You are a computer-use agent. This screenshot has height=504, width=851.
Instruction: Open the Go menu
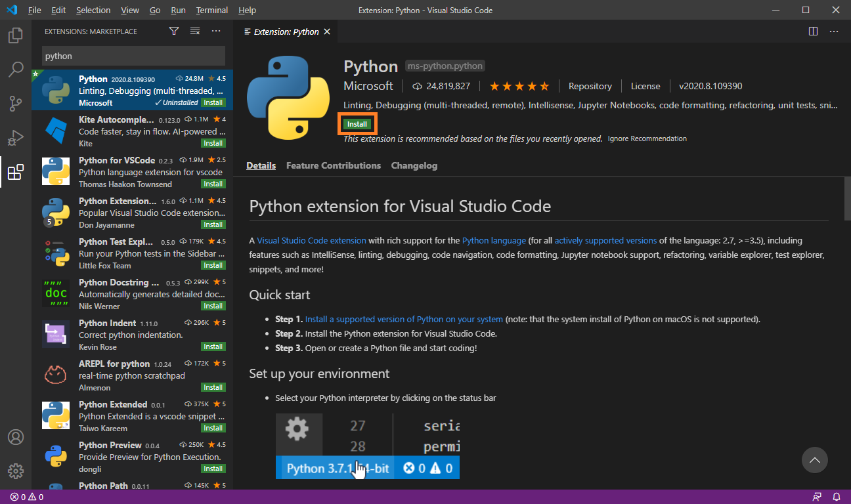point(155,10)
